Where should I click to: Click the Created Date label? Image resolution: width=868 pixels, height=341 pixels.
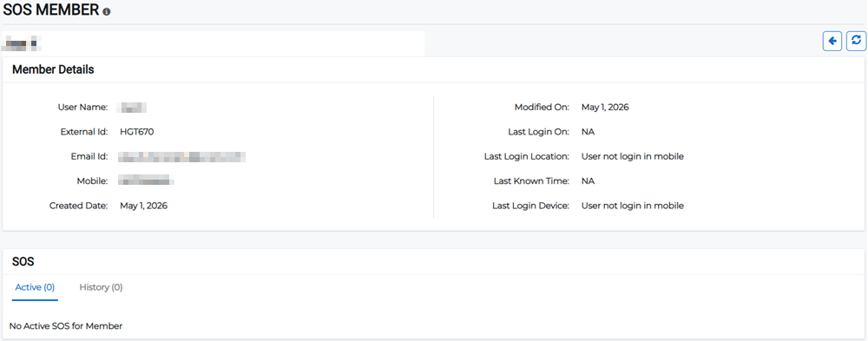pyautogui.click(x=79, y=206)
